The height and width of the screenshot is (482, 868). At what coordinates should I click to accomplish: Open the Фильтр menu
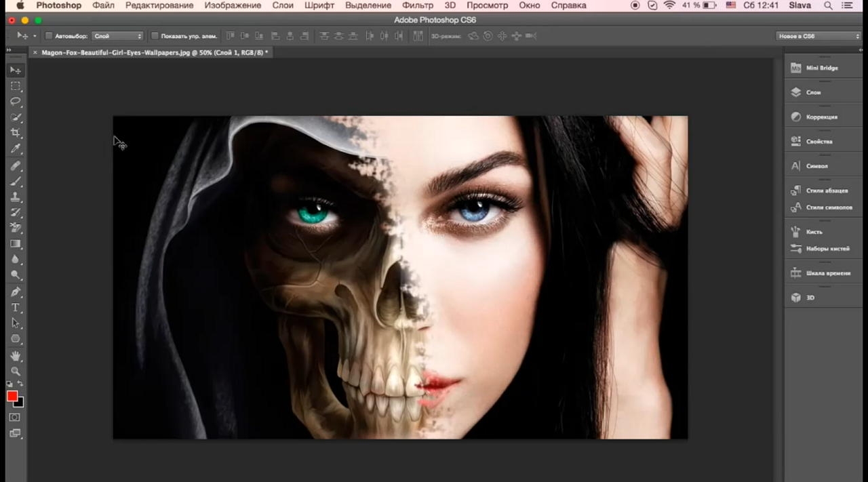417,5
